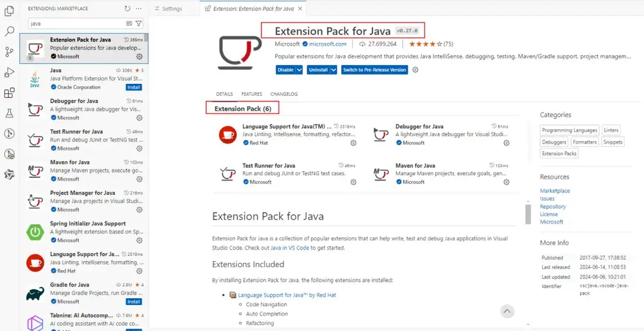Click the scroll-to-top chevron button
The image size is (644, 331).
click(507, 311)
